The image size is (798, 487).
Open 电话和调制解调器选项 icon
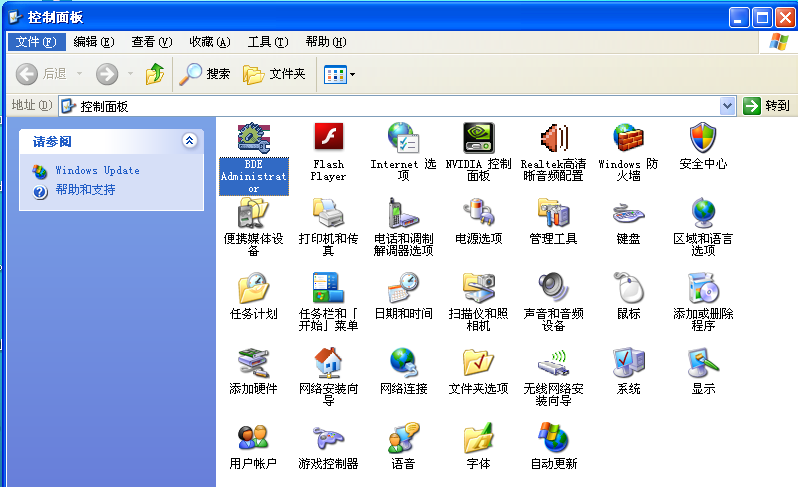click(x=403, y=213)
